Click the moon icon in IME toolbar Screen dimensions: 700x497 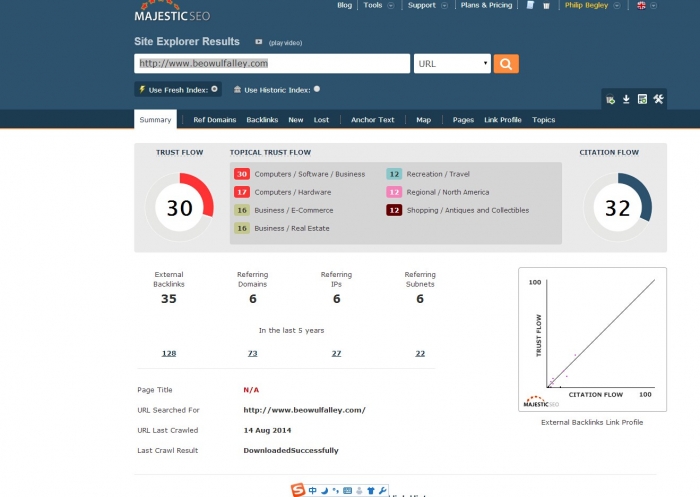[x=325, y=490]
